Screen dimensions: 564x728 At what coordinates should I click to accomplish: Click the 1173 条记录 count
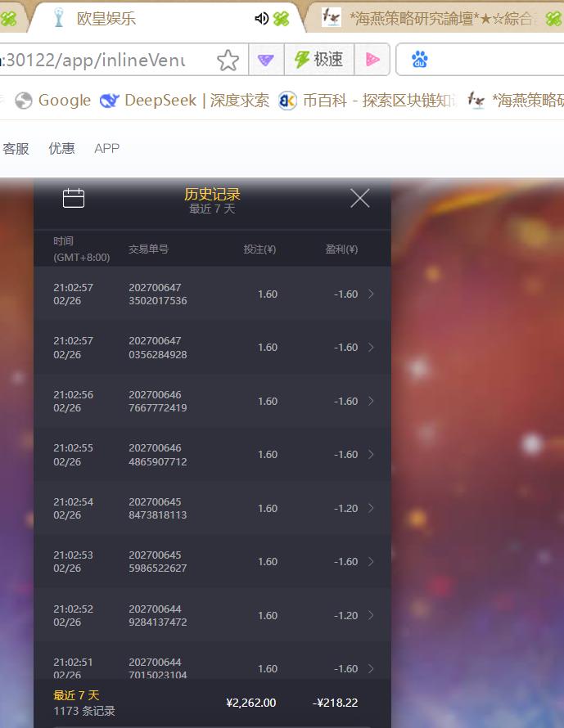tap(84, 711)
